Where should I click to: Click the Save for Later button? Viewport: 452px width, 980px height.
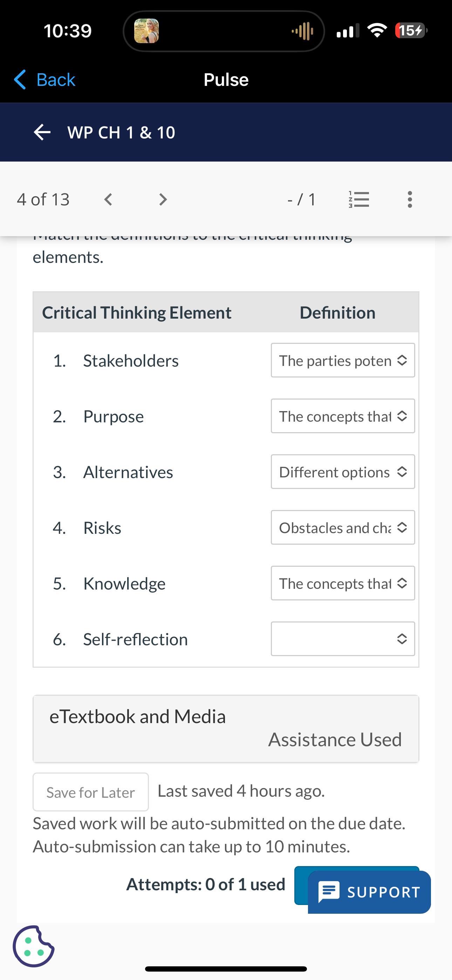90,792
